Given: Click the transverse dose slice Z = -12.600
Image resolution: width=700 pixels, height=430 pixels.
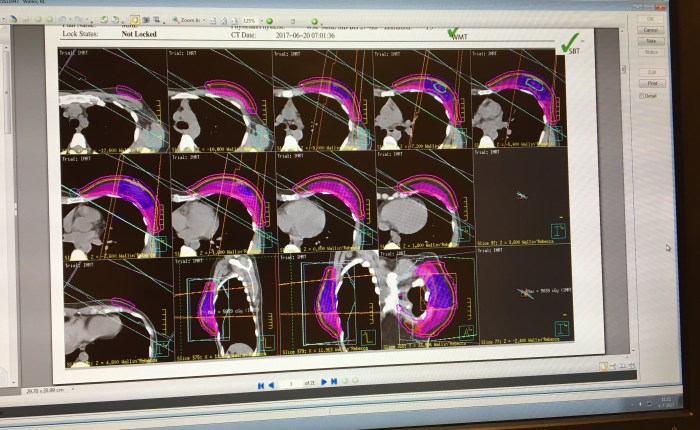Looking at the screenshot, I should pyautogui.click(x=113, y=100).
